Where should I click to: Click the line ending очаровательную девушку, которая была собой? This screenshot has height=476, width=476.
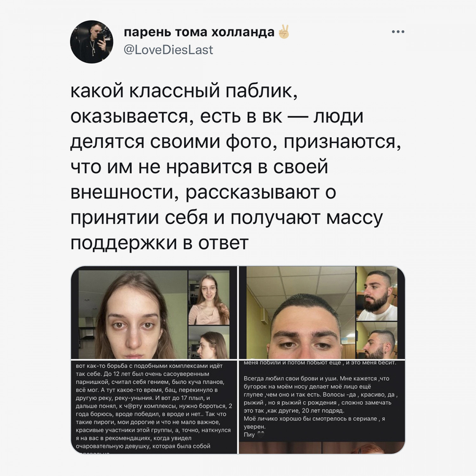[x=143, y=446]
